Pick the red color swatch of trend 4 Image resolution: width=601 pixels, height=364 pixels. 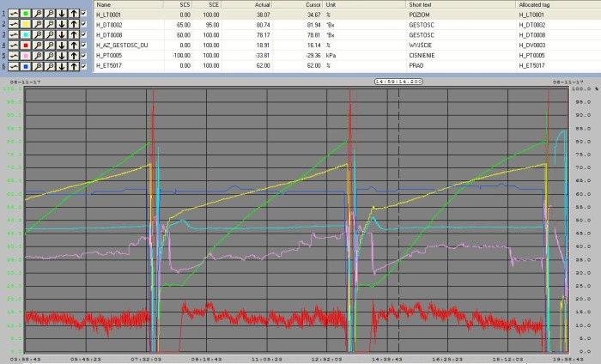(x=26, y=45)
